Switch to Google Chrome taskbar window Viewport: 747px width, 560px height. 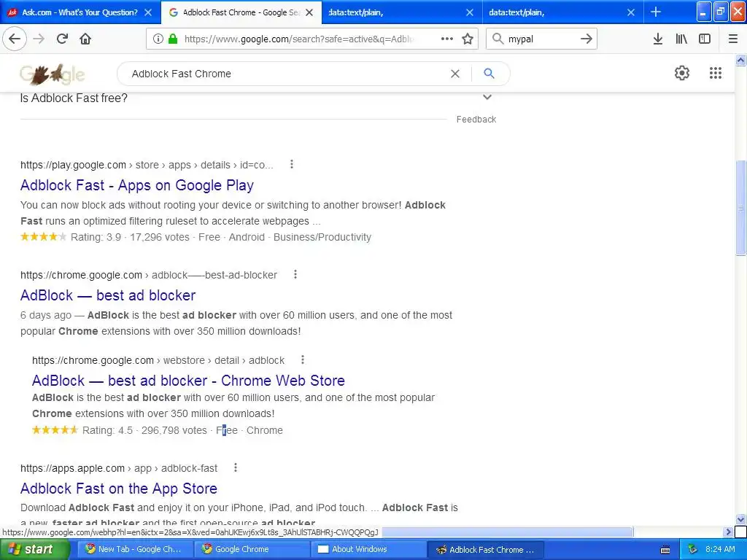coord(252,549)
